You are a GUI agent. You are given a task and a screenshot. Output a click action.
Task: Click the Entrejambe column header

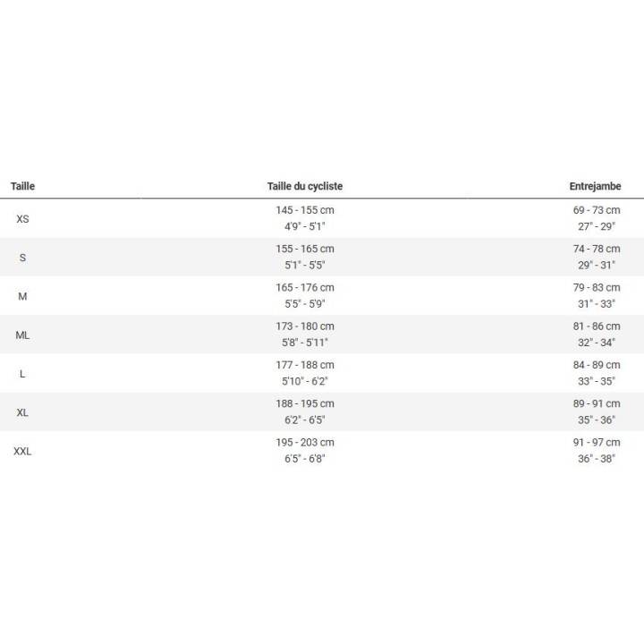pyautogui.click(x=595, y=186)
